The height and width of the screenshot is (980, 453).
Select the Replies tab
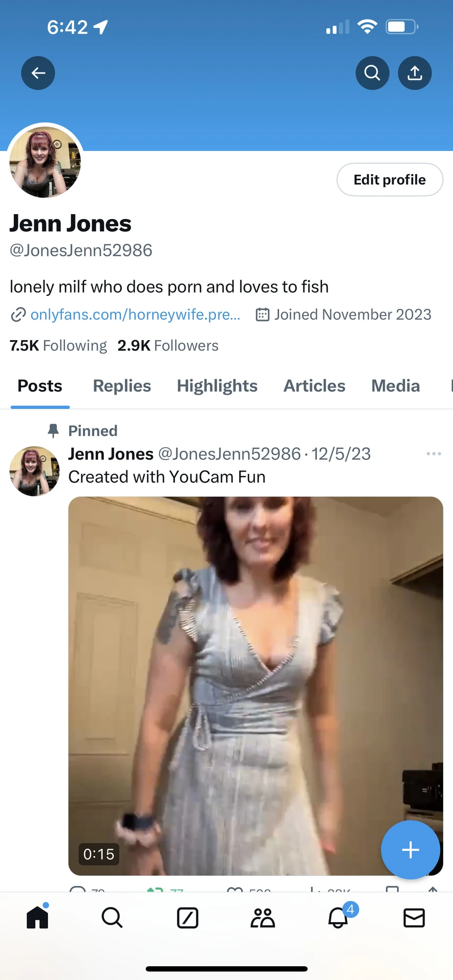coord(122,386)
